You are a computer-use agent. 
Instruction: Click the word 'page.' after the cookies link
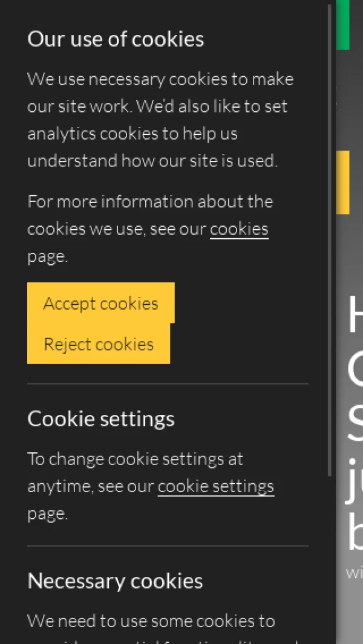(47, 256)
